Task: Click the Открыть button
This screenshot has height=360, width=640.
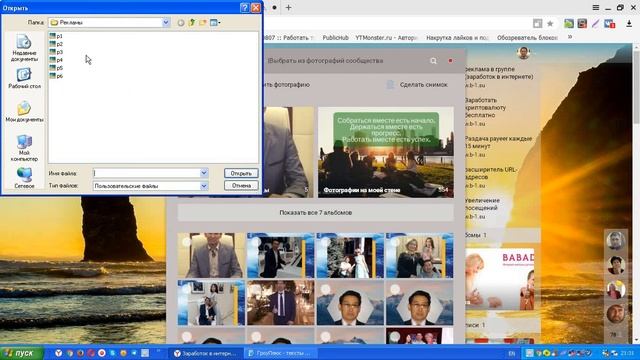Action: (241, 173)
